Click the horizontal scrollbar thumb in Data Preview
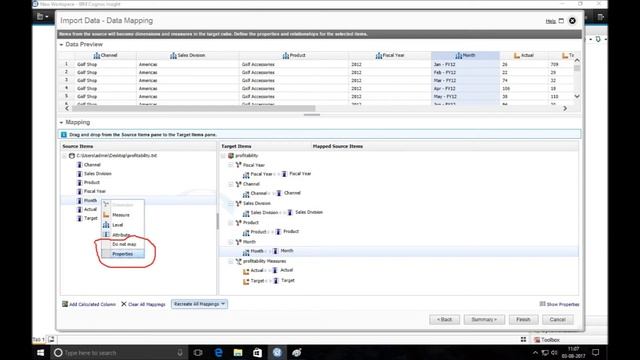This screenshot has width=640, height=360. click(x=194, y=109)
